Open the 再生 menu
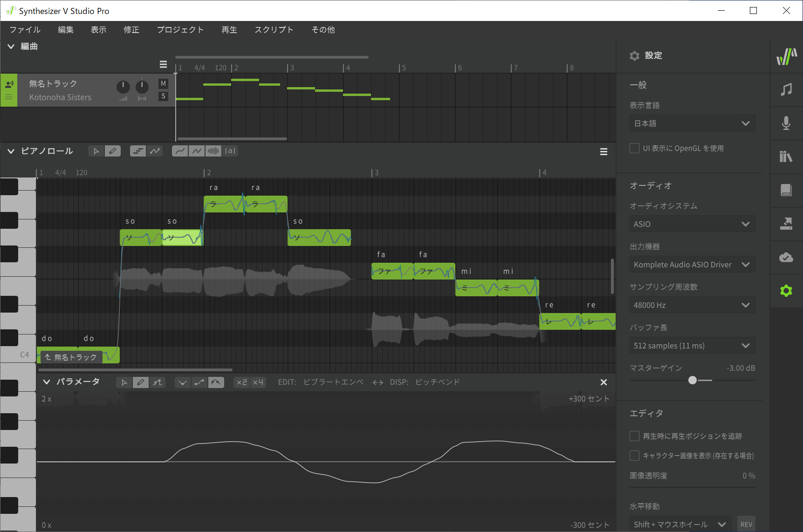803x532 pixels. [x=229, y=30]
